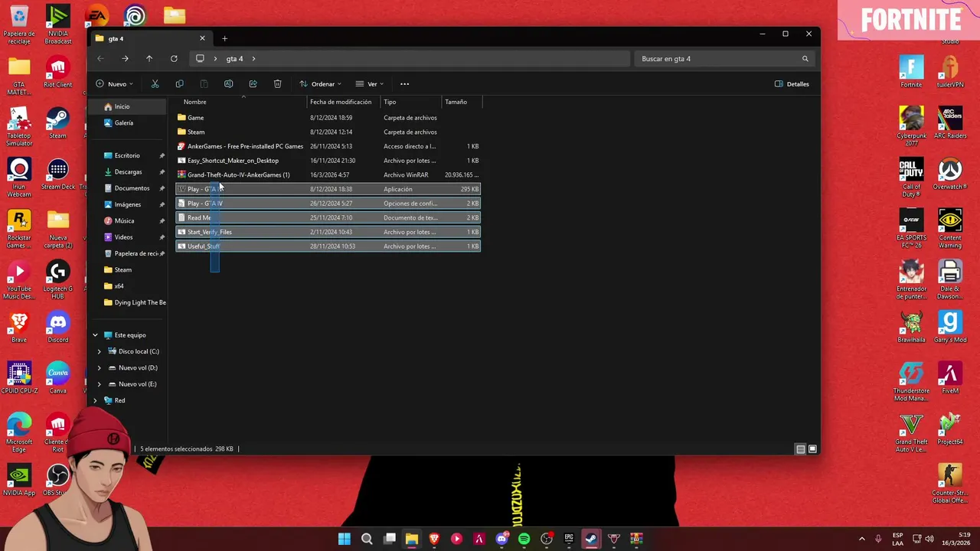Viewport: 980px width, 551px height.
Task: Select FiveM desktop shortcut
Action: pyautogui.click(x=950, y=378)
